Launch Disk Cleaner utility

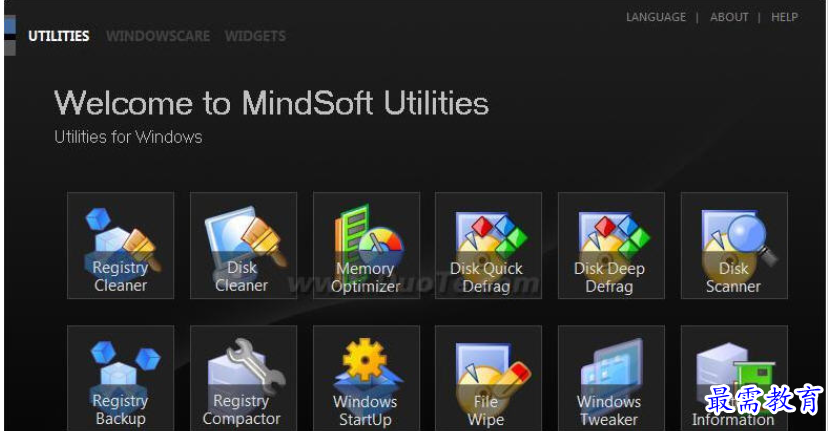coord(243,245)
